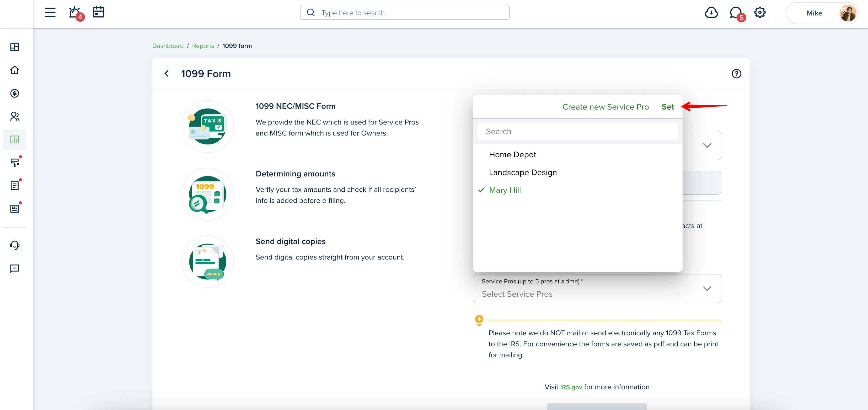Open the dashboard grid sidebar icon
The height and width of the screenshot is (410, 868).
[15, 47]
